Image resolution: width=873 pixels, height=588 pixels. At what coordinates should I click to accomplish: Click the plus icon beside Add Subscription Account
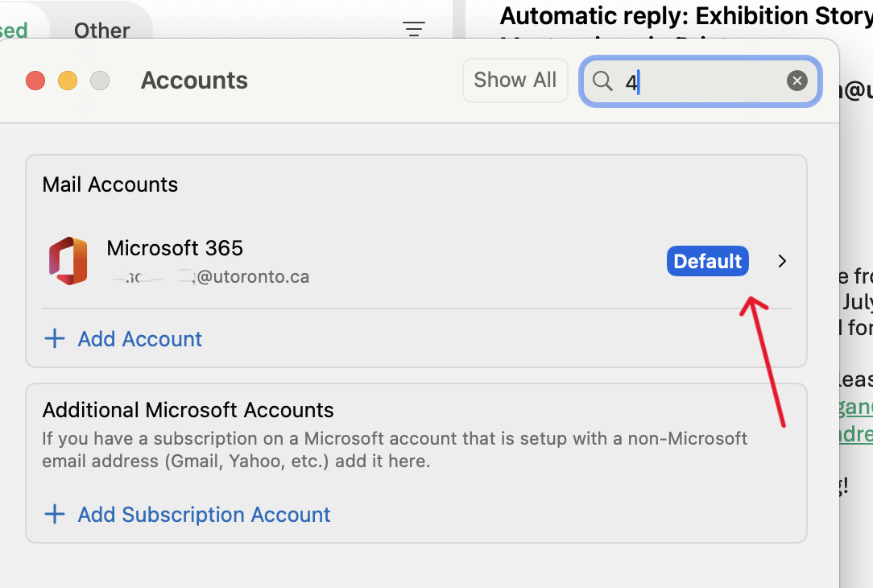(x=54, y=514)
